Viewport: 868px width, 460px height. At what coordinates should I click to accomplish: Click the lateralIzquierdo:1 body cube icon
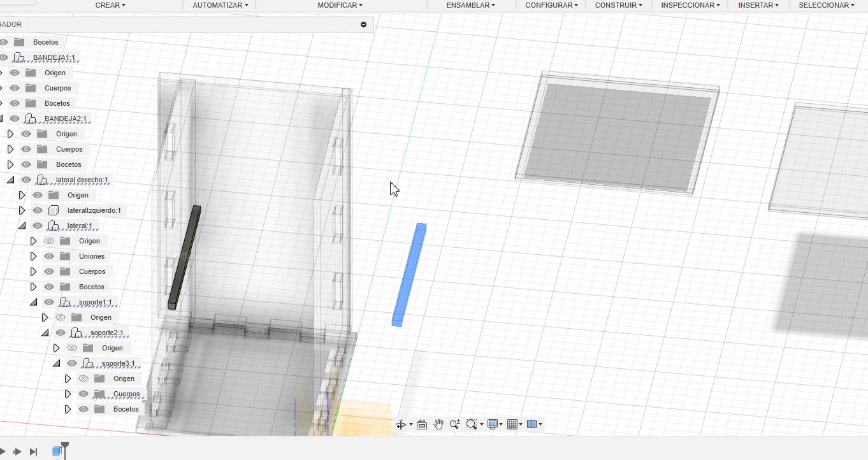click(x=54, y=210)
